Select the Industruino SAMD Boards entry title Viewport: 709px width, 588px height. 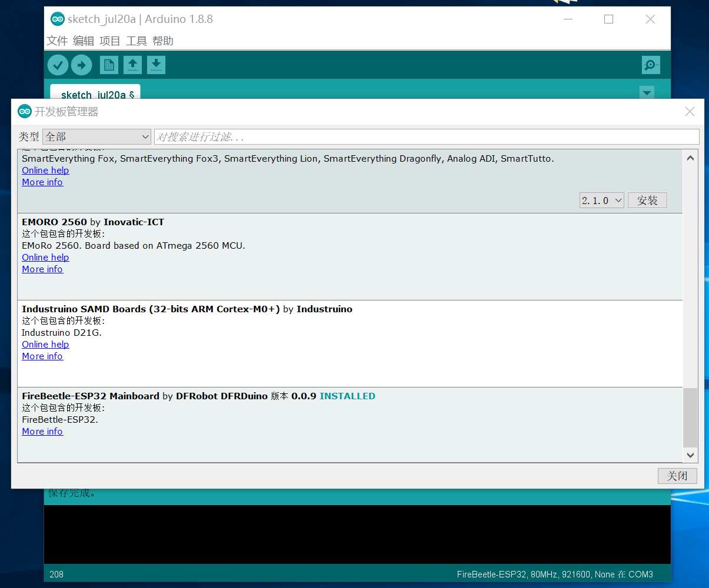pos(187,309)
